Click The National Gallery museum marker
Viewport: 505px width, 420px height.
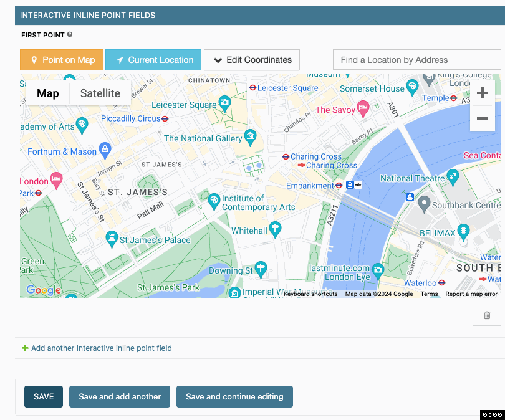[250, 138]
